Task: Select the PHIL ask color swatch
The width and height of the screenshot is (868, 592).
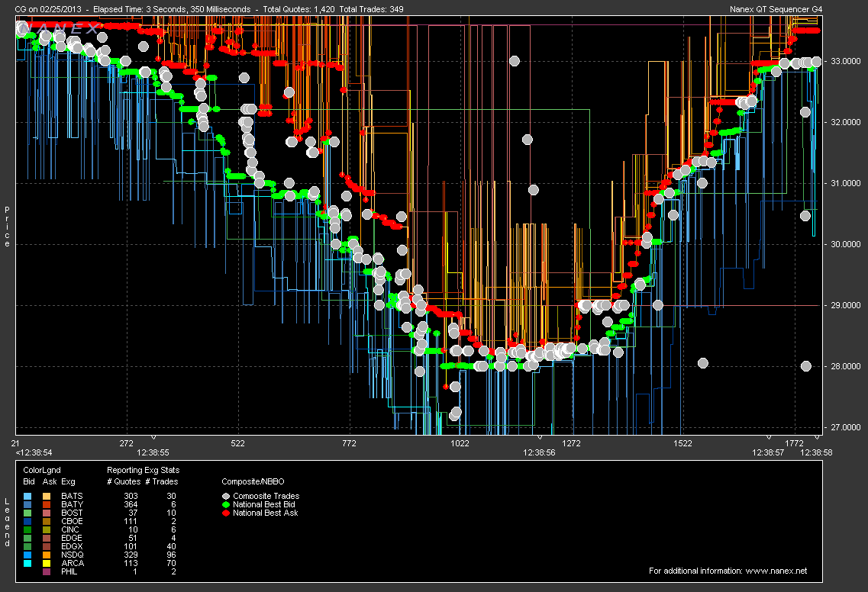Action: pyautogui.click(x=47, y=571)
